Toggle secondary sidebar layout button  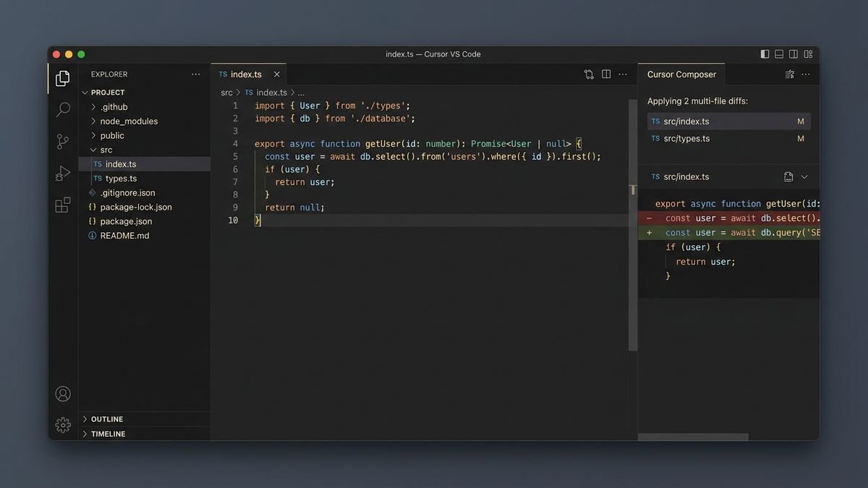click(793, 54)
